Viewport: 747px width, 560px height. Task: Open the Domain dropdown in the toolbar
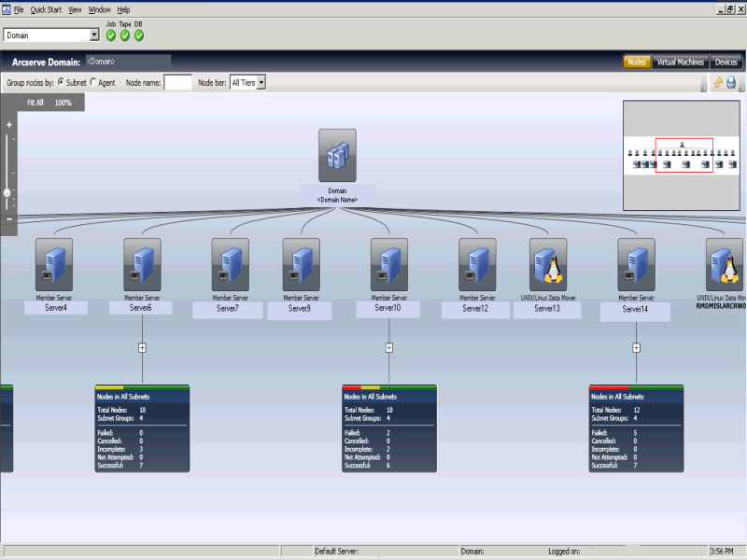(94, 35)
